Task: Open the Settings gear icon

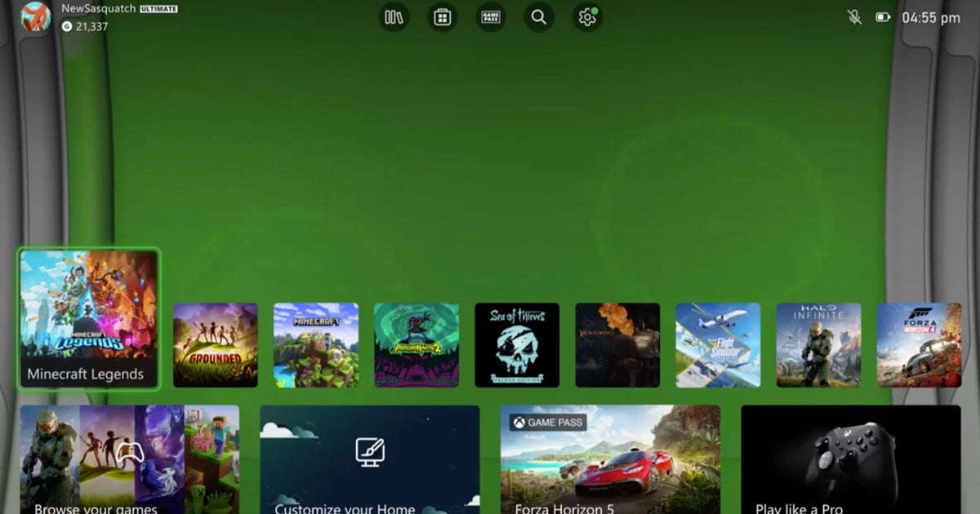Action: pos(586,17)
